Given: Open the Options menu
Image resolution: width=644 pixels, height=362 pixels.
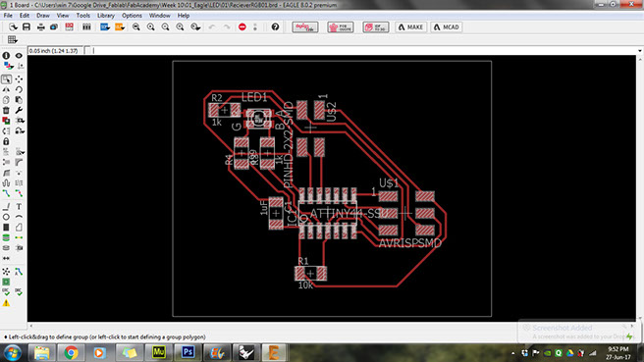Looking at the screenshot, I should [x=132, y=15].
